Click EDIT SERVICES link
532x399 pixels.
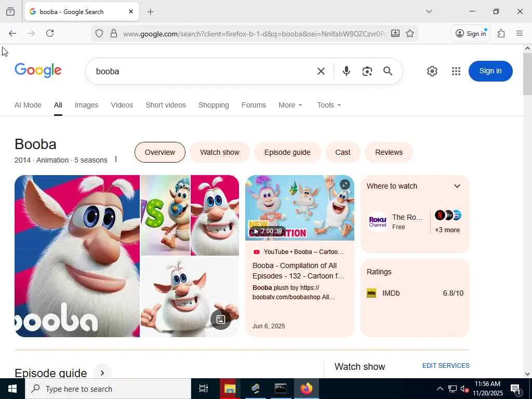(446, 366)
